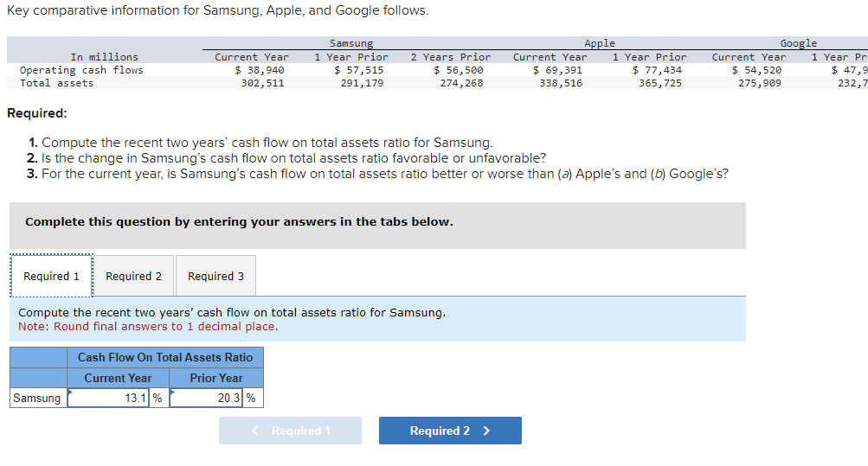The height and width of the screenshot is (466, 868).
Task: Open the Required 2 tab
Action: pos(133,276)
